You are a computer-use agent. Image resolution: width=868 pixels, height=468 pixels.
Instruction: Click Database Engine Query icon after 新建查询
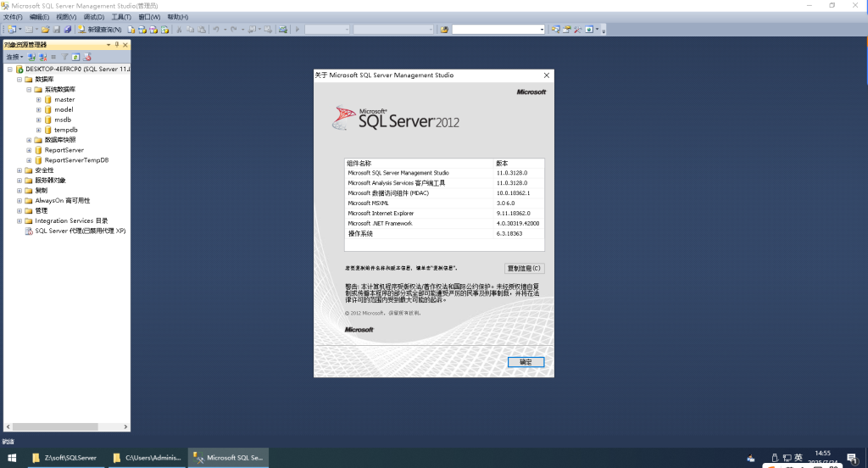click(x=131, y=30)
